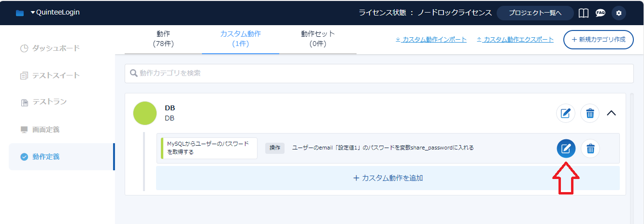
Task: Switch to the 動作 (78件) tab
Action: click(x=163, y=39)
